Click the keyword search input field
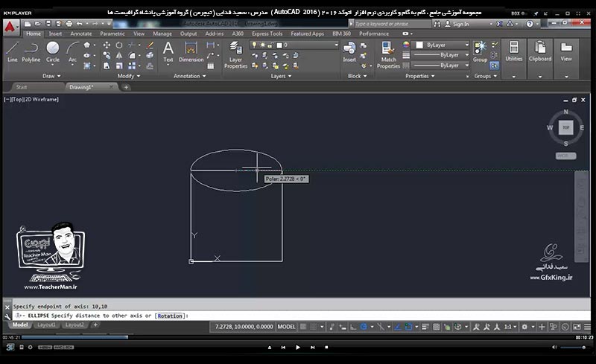This screenshot has width=596, height=364. [393, 24]
